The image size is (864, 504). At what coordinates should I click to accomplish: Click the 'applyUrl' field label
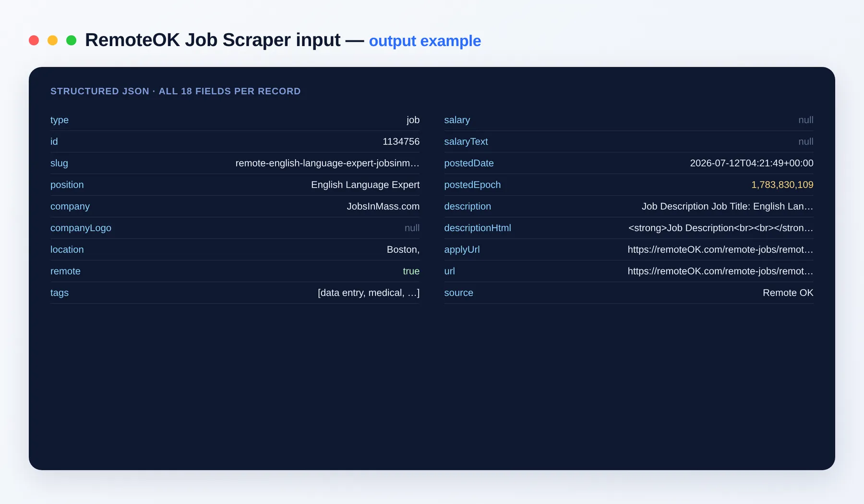[x=462, y=250]
